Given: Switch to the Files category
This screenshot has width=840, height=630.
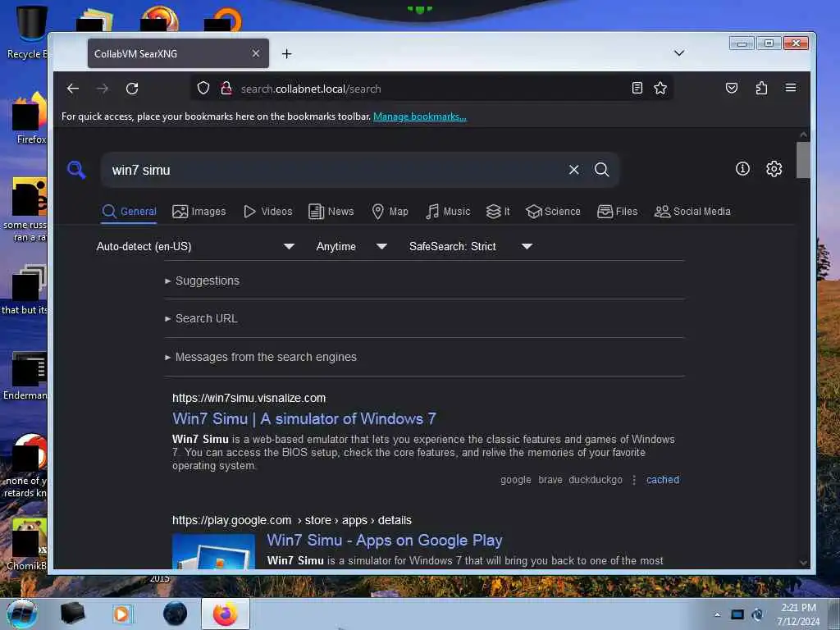Looking at the screenshot, I should point(617,212).
